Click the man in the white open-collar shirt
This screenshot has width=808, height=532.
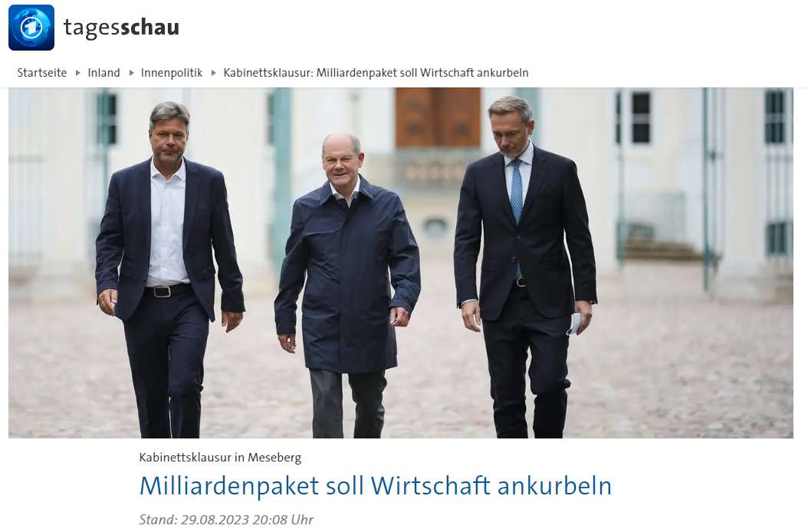169,268
